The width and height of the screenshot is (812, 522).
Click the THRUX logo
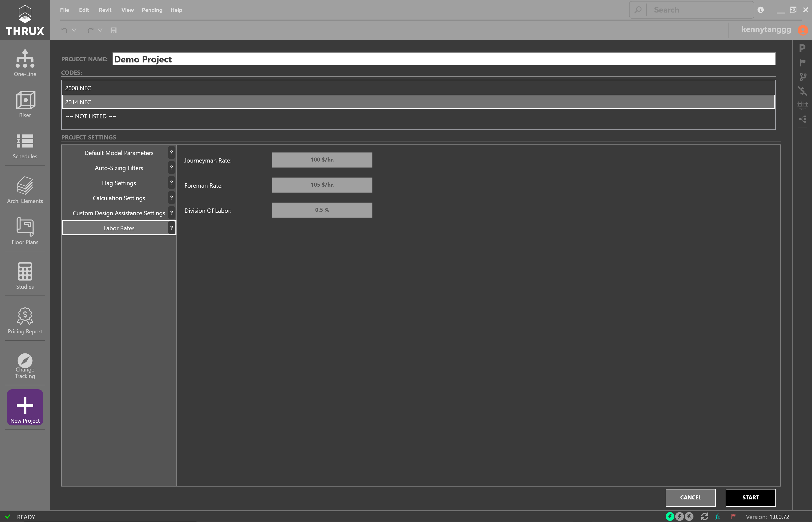click(x=25, y=20)
